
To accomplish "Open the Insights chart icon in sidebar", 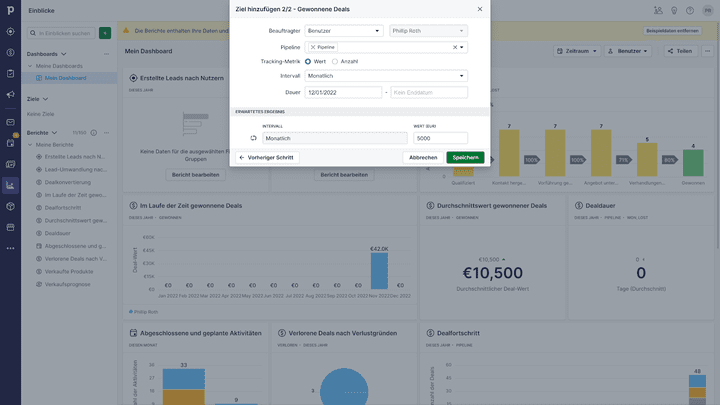I will coord(10,184).
